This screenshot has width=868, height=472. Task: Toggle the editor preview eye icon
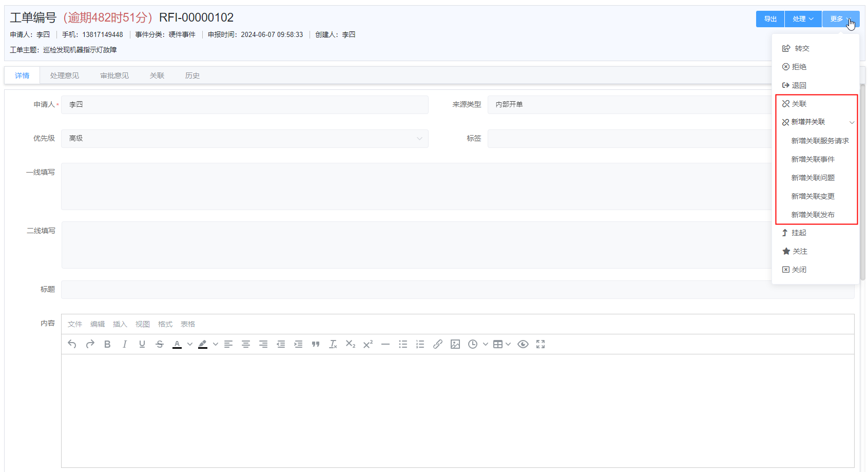[523, 344]
